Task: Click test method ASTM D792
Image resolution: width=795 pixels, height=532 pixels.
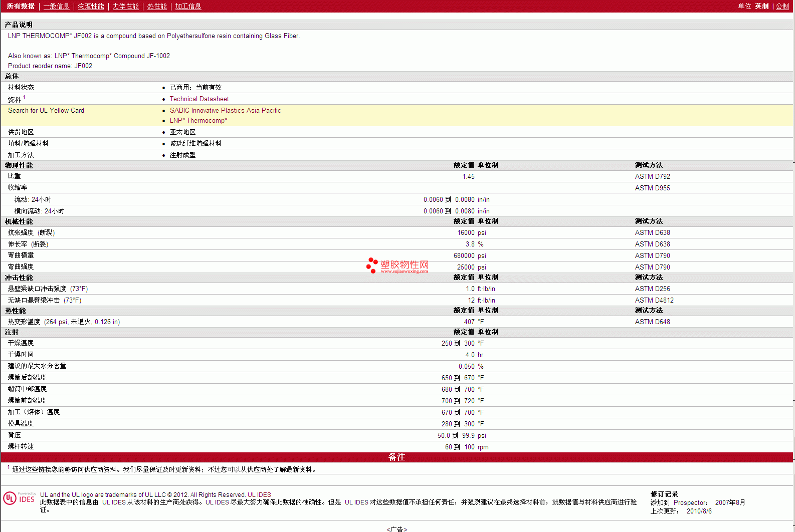Action: (x=652, y=176)
